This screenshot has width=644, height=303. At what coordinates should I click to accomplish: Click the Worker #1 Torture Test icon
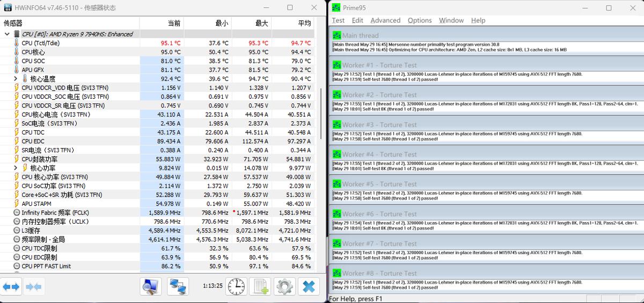(x=337, y=65)
